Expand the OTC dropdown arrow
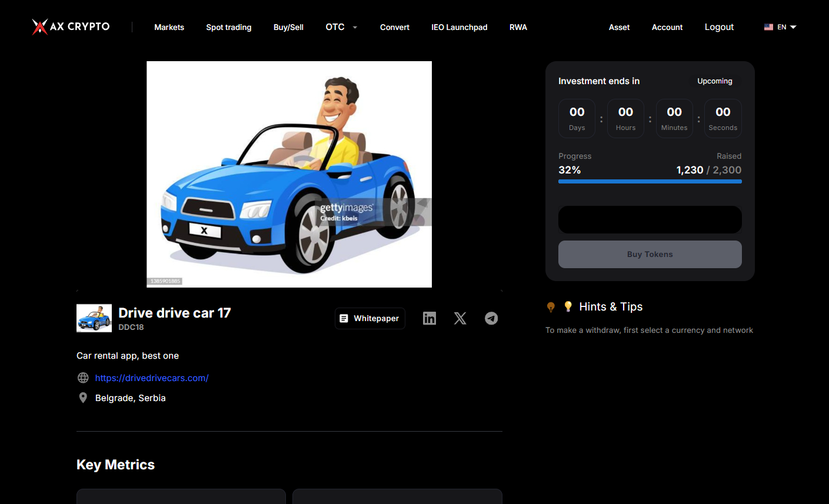 click(355, 27)
